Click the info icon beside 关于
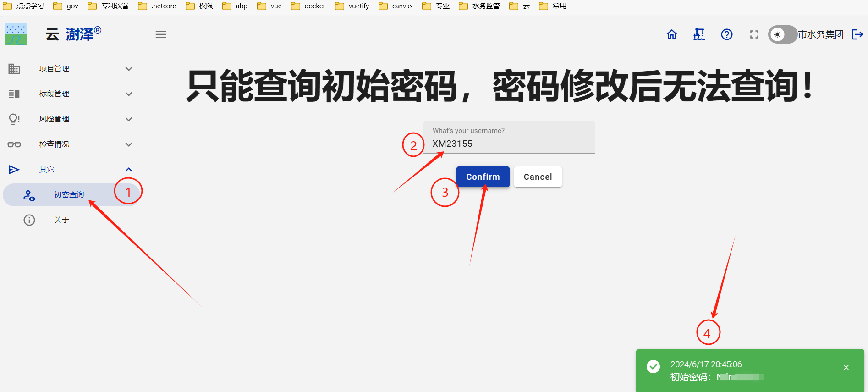 (x=29, y=220)
